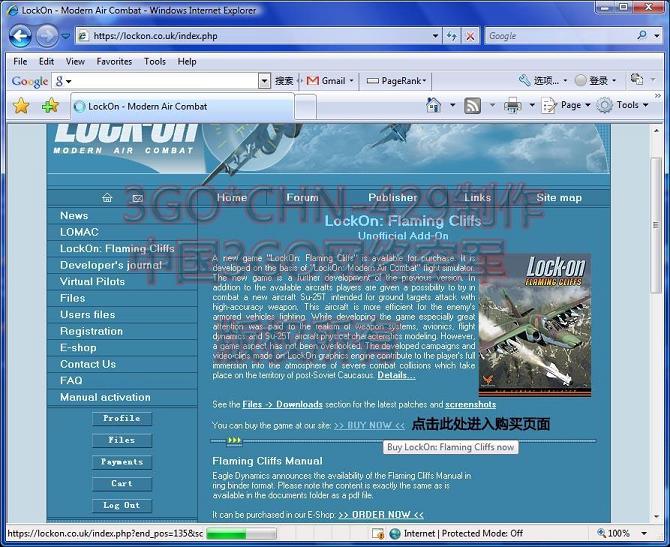The height and width of the screenshot is (547, 670).
Task: Open the Edit menu
Action: click(46, 62)
